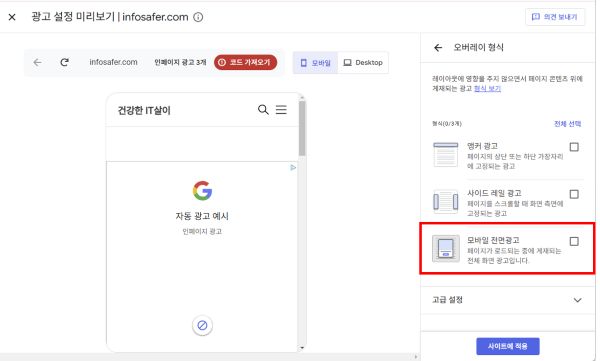Open search icon in mobile preview

tap(263, 109)
